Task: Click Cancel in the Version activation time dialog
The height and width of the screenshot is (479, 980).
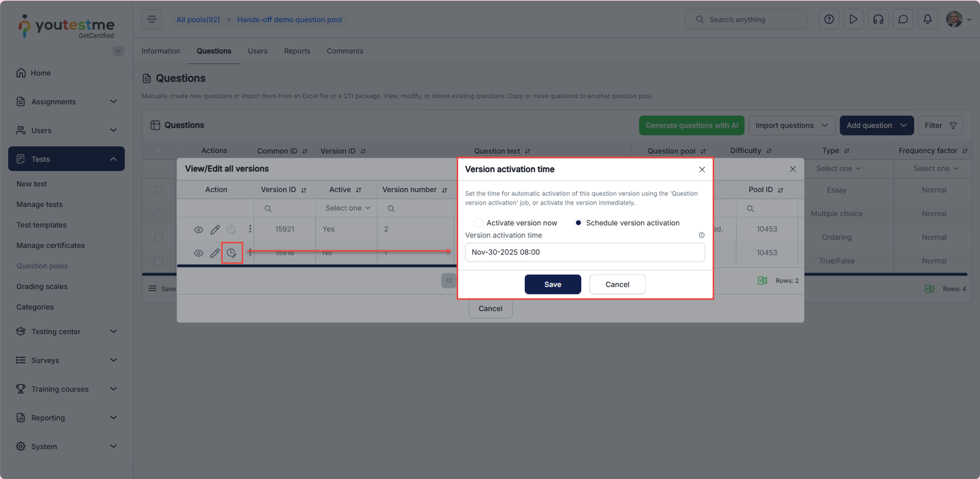Action: pos(617,284)
